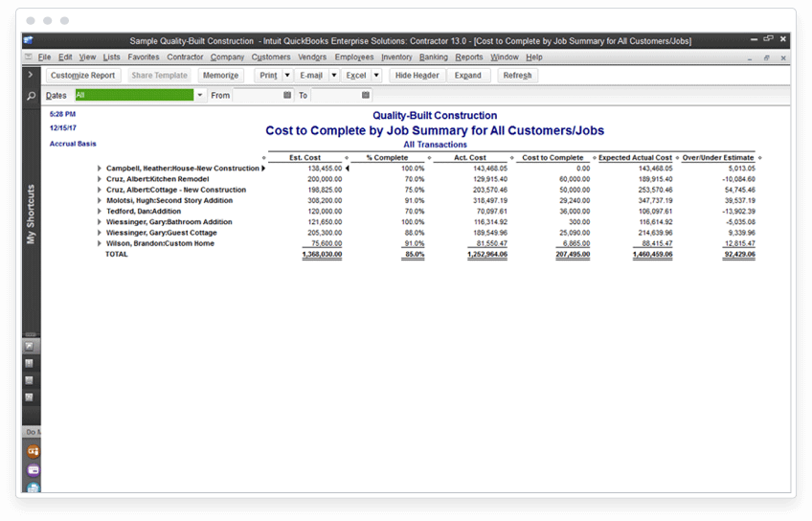Viewport: 812px width, 521px height.
Task: Expand the Tedford, Dan:Addition row
Action: click(99, 212)
